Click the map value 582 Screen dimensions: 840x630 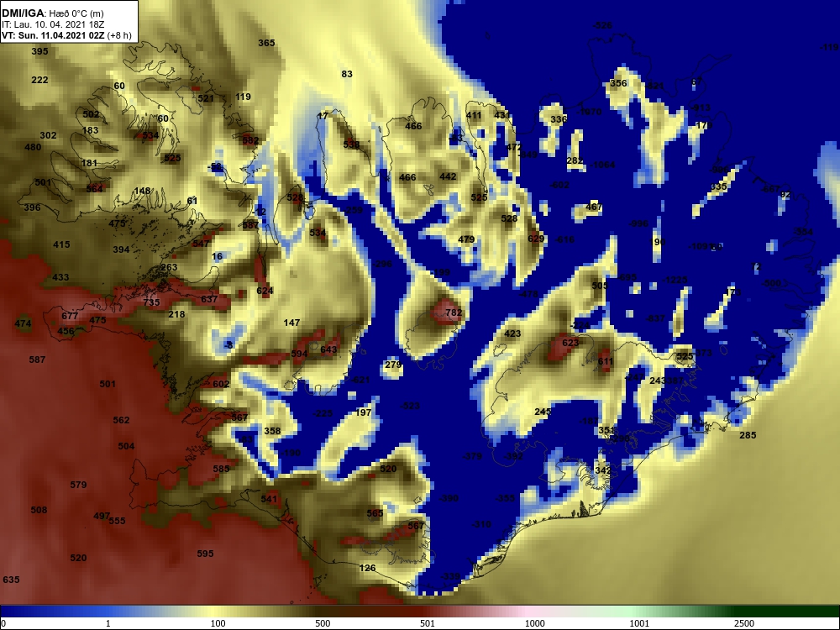250,141
